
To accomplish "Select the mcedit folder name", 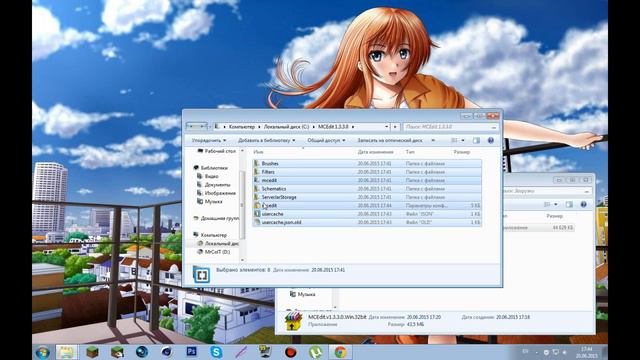I will (x=269, y=180).
